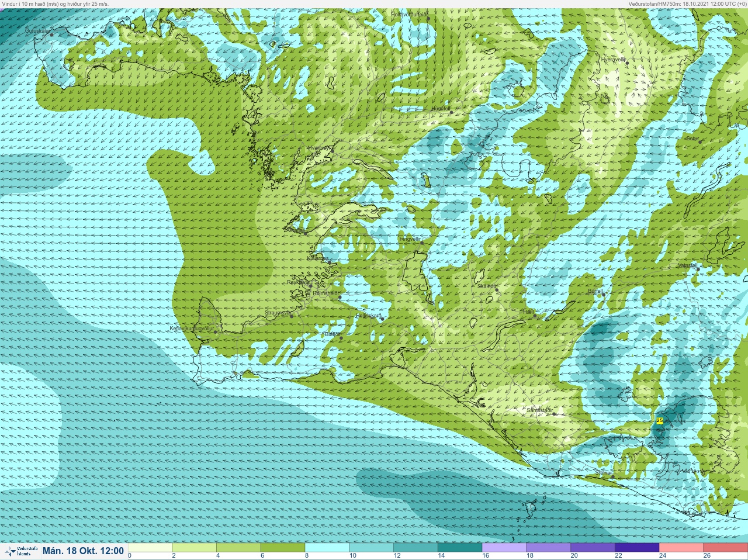Click the 2–4 m/s light green legend swatch

click(x=195, y=548)
